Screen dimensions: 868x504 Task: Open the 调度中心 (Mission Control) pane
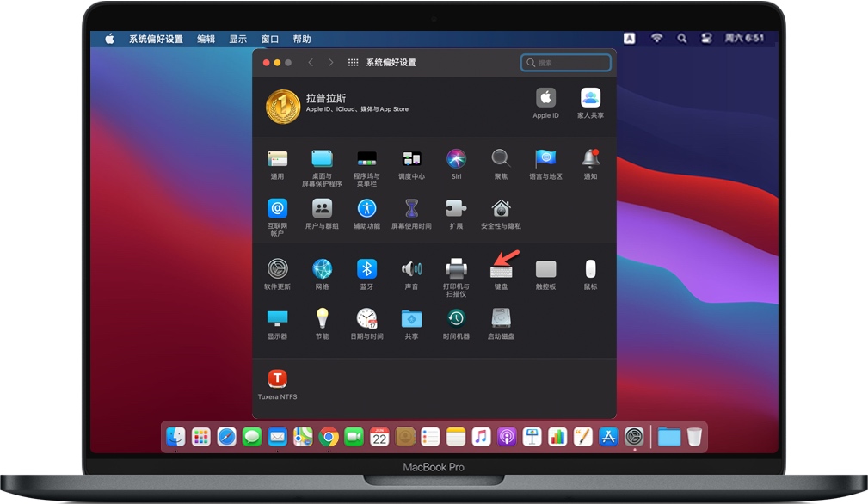(x=411, y=159)
